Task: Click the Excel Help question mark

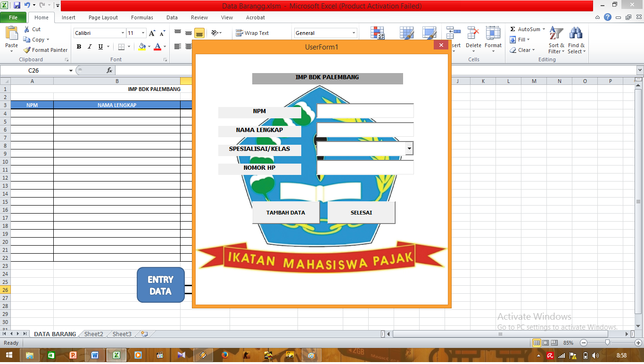Action: pos(608,17)
